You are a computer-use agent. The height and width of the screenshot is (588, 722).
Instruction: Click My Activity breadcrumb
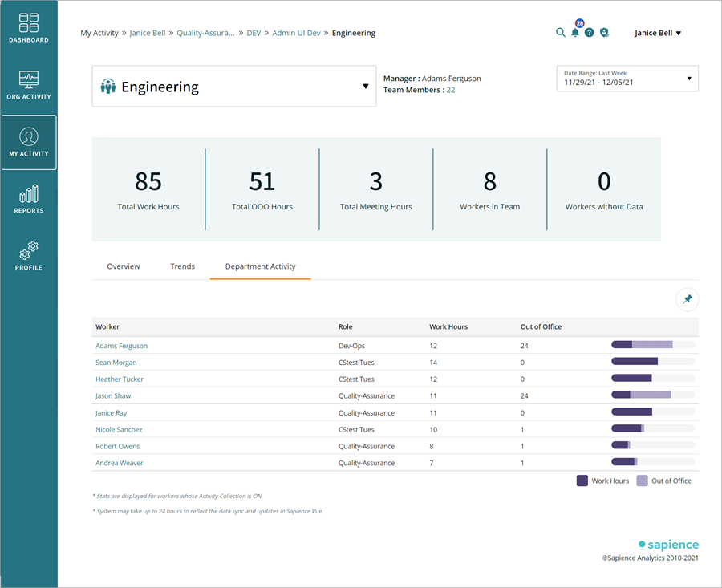tap(99, 33)
